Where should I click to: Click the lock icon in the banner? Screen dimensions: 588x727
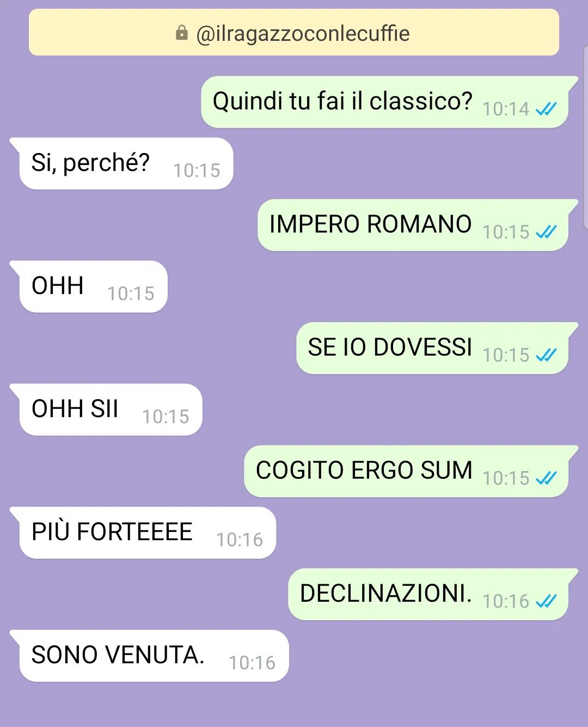point(182,33)
